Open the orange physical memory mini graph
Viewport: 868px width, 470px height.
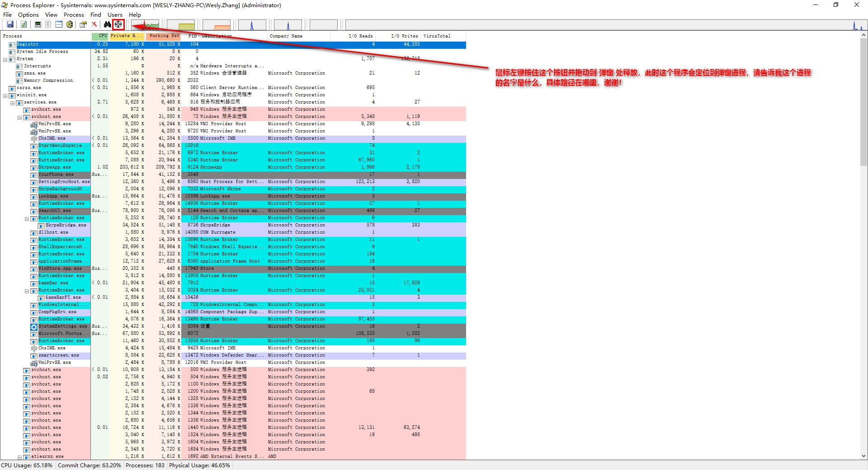point(217,25)
